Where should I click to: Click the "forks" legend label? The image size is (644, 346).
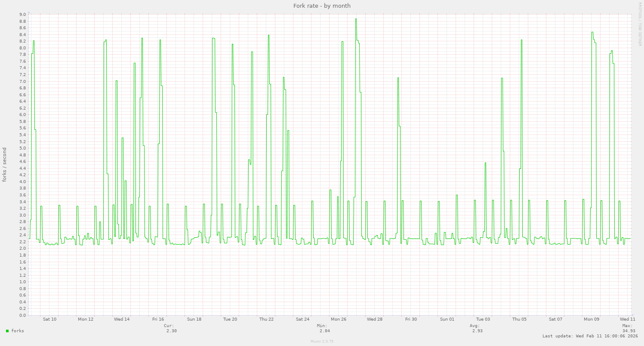point(18,331)
